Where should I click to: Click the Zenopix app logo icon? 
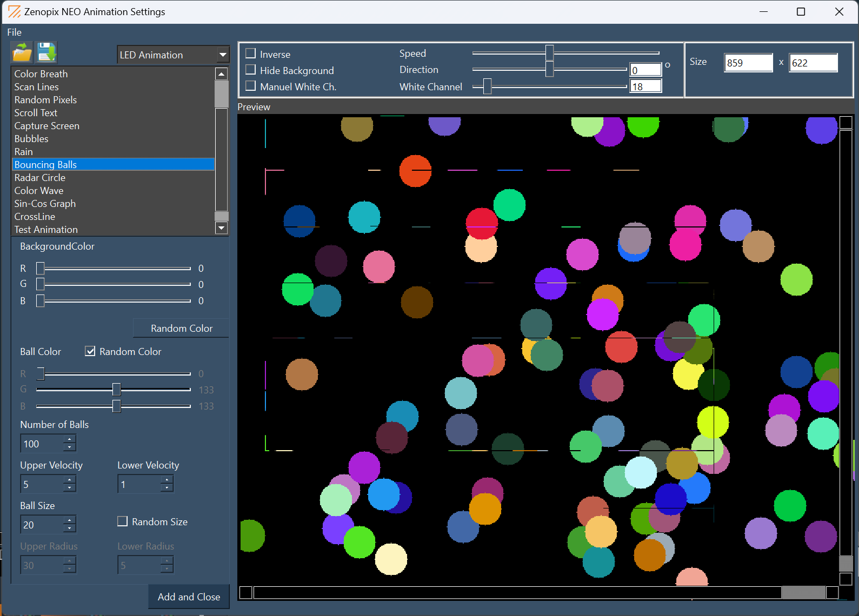tap(14, 11)
